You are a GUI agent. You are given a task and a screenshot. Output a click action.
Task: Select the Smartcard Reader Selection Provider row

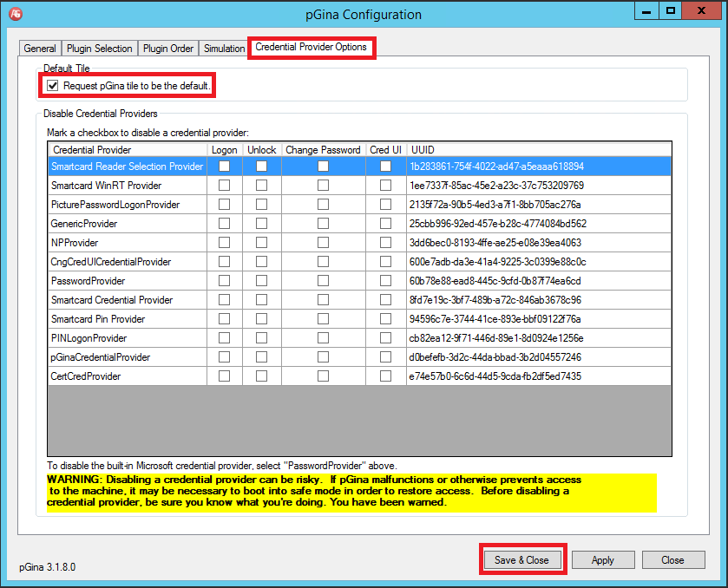pyautogui.click(x=127, y=167)
